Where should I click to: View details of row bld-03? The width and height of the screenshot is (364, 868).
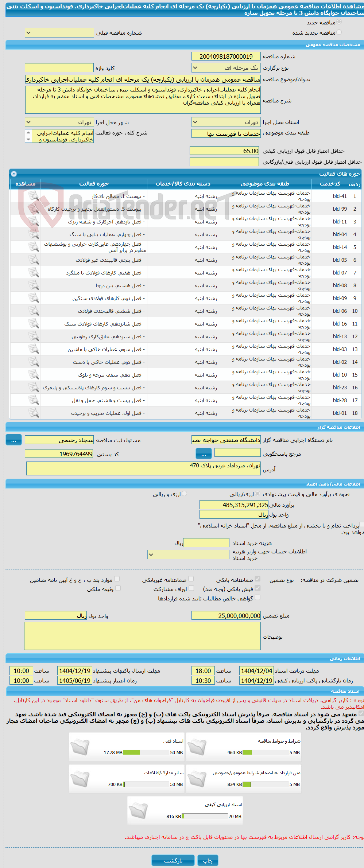pyautogui.click(x=34, y=349)
